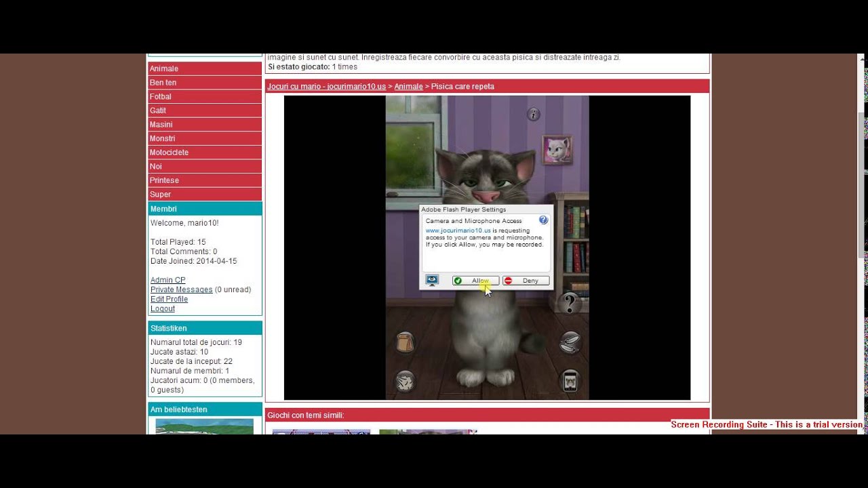
Task: Open the Masini category
Action: (205, 125)
